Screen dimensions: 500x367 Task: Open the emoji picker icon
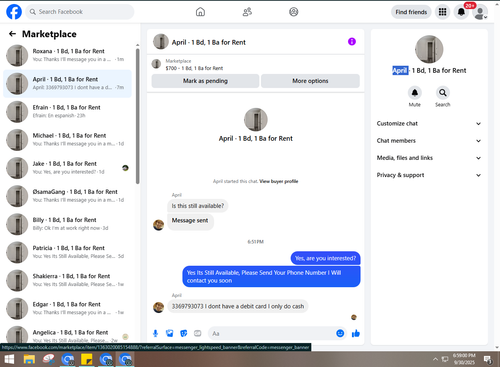(x=340, y=333)
